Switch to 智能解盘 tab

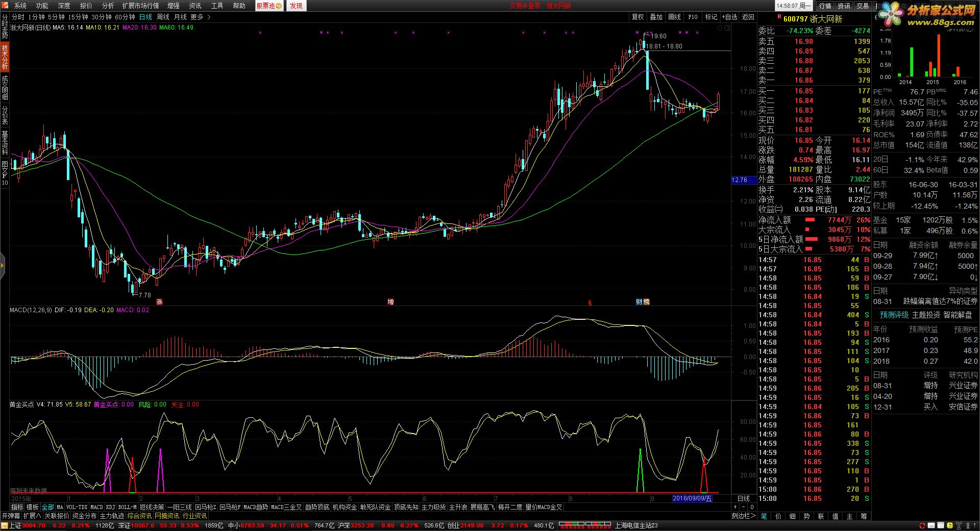point(958,315)
